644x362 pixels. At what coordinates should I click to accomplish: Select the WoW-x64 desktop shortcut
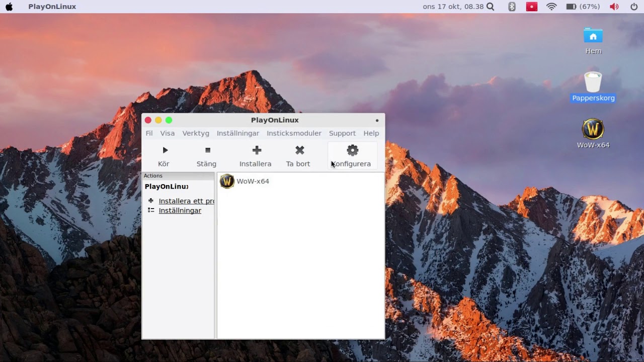click(x=593, y=129)
